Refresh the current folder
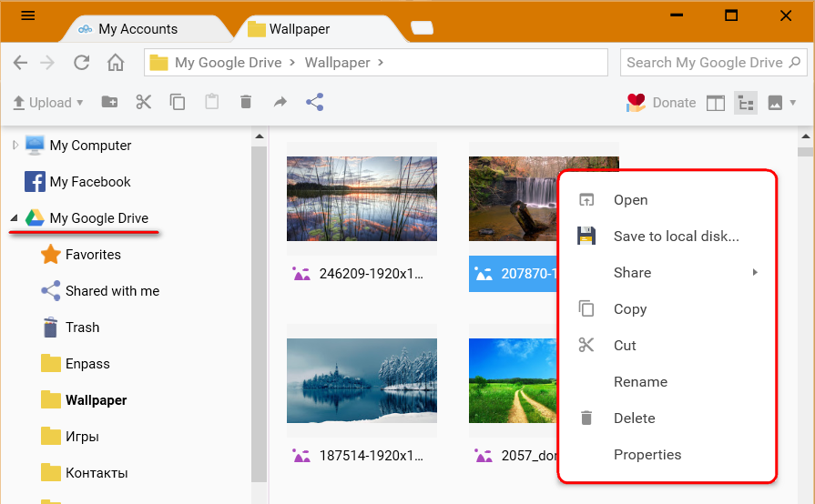 pyautogui.click(x=82, y=63)
